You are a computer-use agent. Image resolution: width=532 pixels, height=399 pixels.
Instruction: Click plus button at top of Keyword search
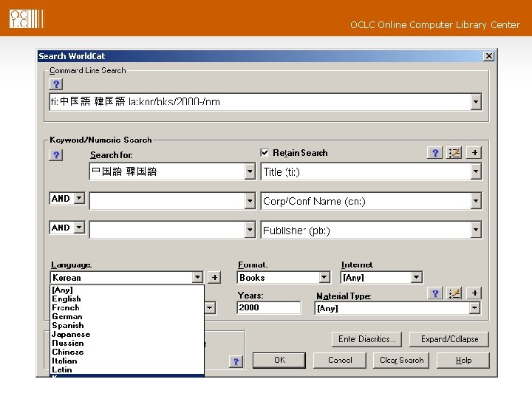pyautogui.click(x=474, y=153)
